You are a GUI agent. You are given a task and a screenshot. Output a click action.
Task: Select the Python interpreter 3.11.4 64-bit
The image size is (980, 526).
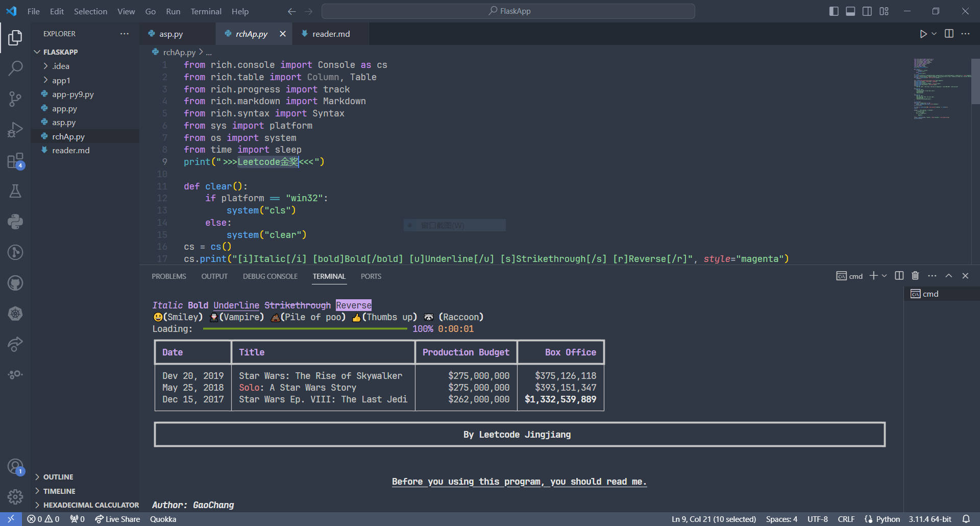tap(930, 519)
